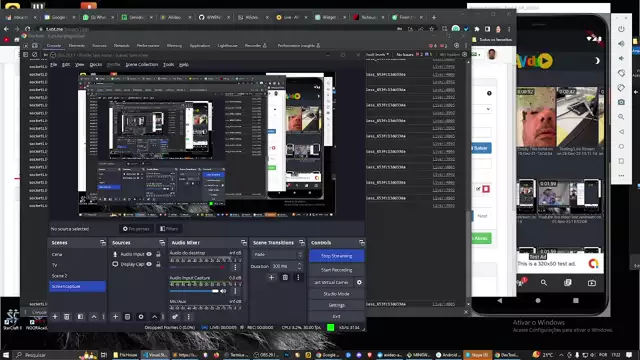Image resolution: width=640 pixels, height=360 pixels.
Task: Select Scene 2 in Scenes list
Action: (x=77, y=276)
